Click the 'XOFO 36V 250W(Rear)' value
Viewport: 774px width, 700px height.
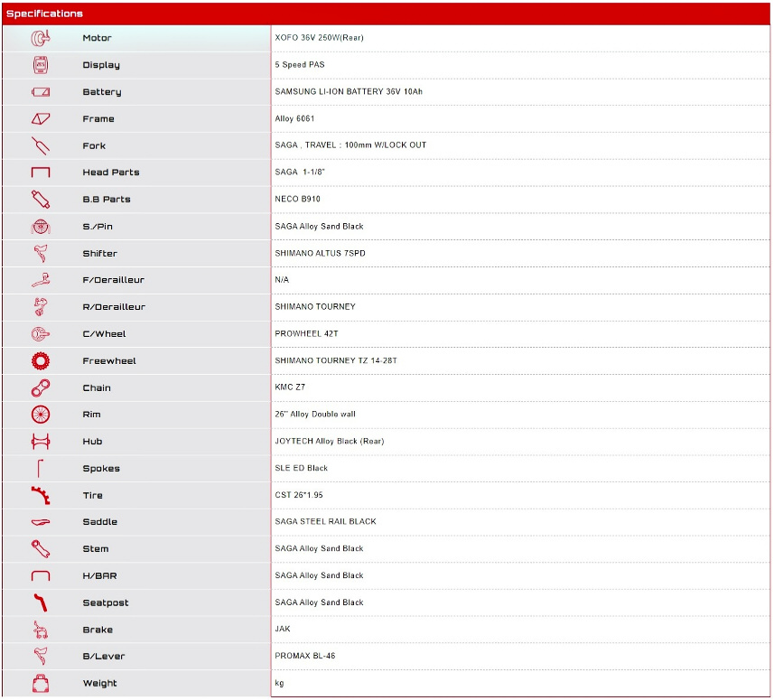pos(319,38)
